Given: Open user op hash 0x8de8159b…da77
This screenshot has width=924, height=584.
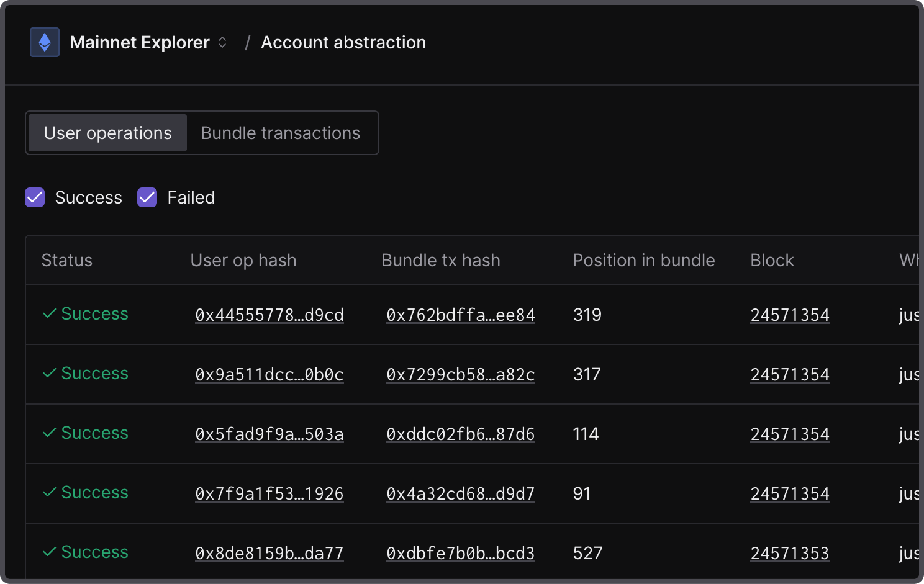Looking at the screenshot, I should (269, 553).
